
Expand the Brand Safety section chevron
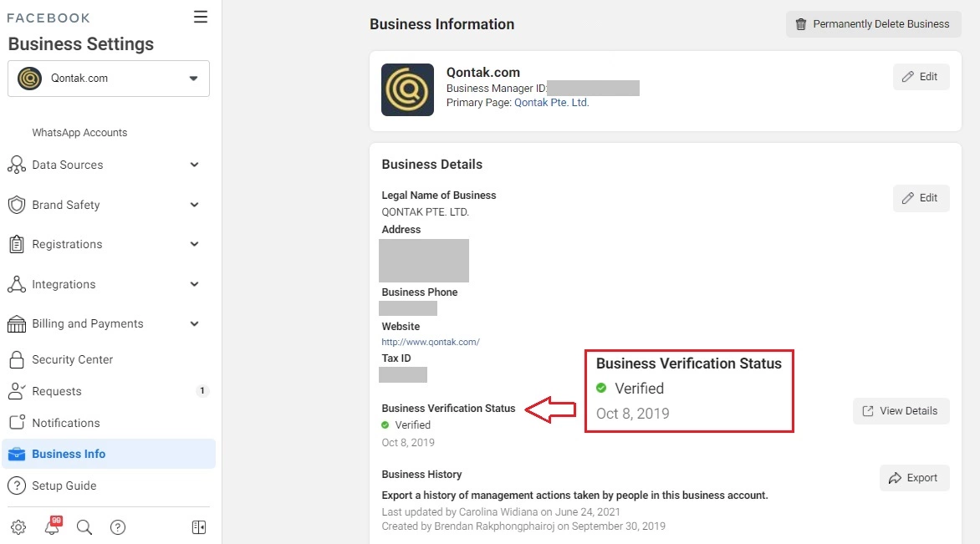click(194, 205)
